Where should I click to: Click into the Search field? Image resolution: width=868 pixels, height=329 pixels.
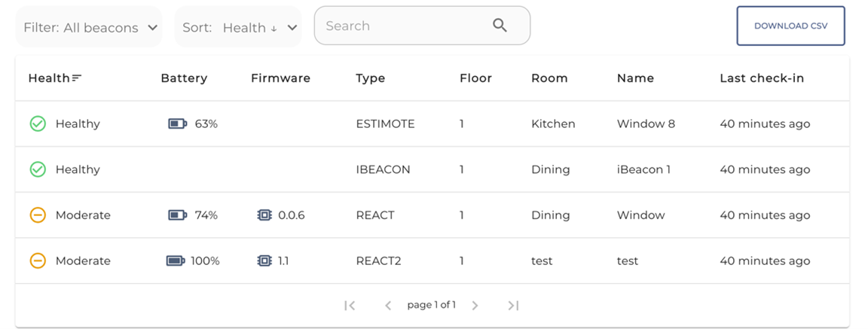point(422,26)
